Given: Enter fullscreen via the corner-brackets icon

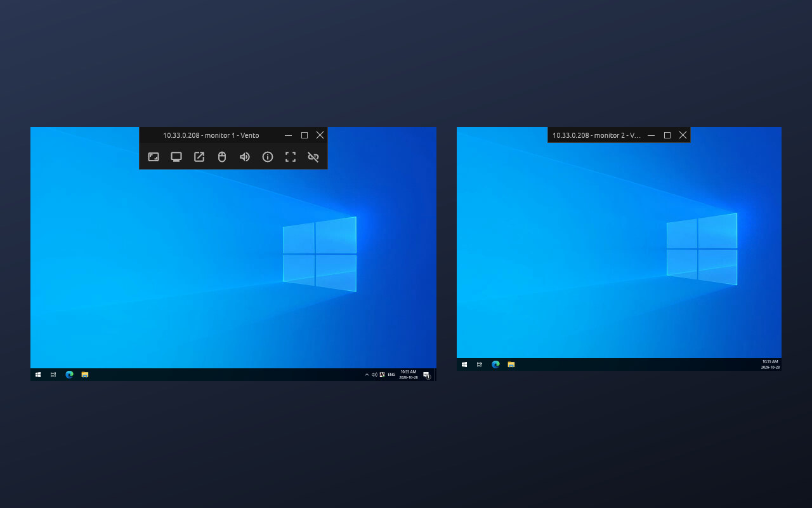Looking at the screenshot, I should click(x=291, y=157).
